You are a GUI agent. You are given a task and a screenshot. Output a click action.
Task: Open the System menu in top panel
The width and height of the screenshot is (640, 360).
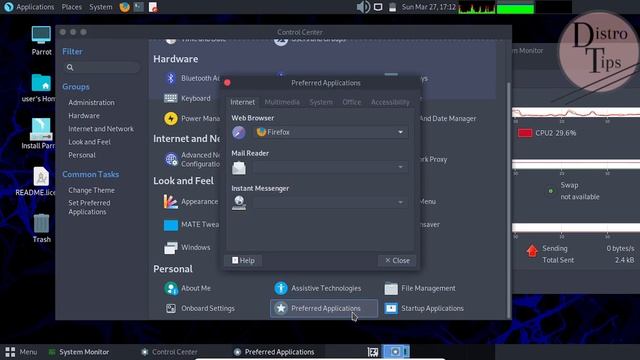point(100,7)
